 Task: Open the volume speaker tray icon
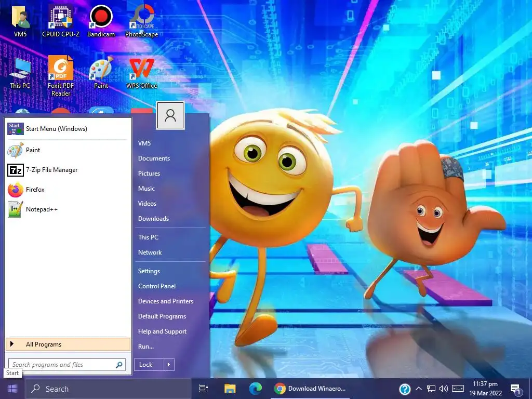[444, 389]
